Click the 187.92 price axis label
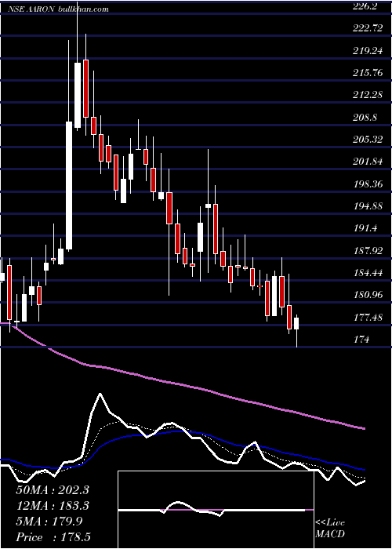The height and width of the screenshot is (549, 392). (x=368, y=250)
